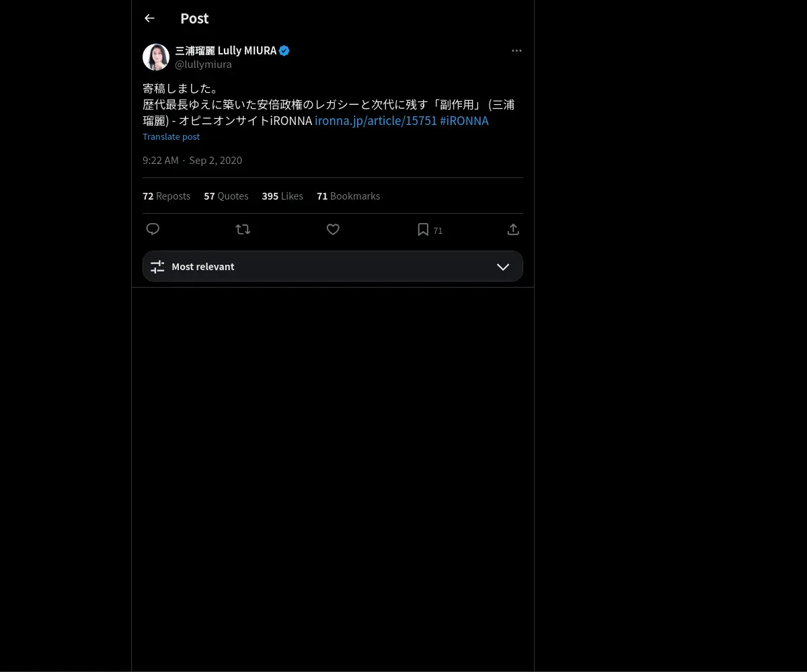Image resolution: width=807 pixels, height=672 pixels.
Task: Click the reply speech bubble icon
Action: [153, 230]
